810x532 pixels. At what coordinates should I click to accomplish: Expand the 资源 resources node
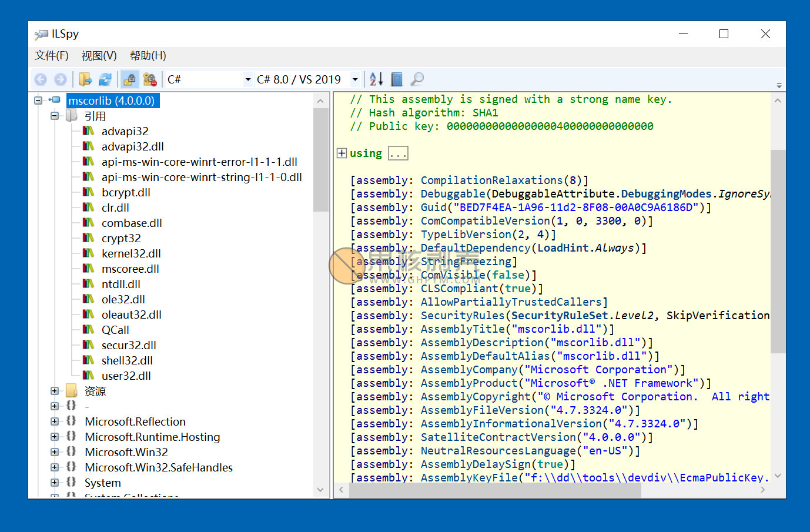55,391
